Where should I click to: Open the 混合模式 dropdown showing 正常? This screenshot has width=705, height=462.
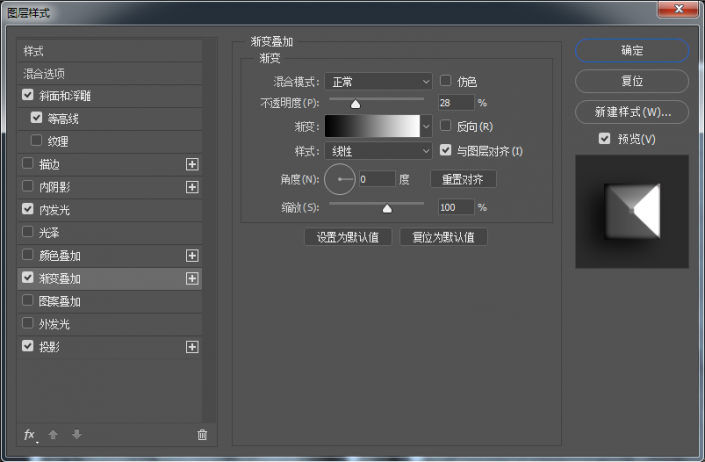coord(378,82)
